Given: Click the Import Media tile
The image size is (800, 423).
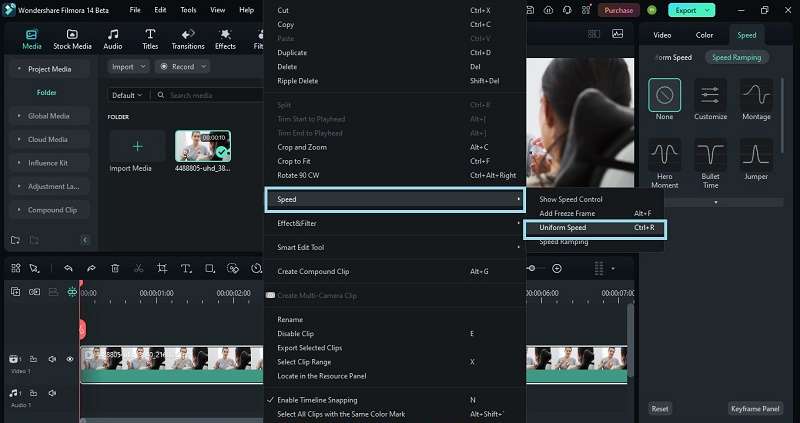Looking at the screenshot, I should pyautogui.click(x=137, y=152).
